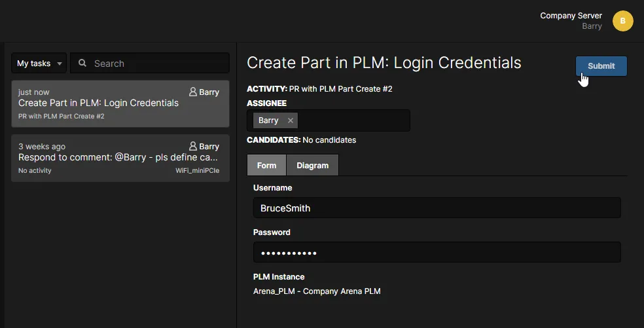
Task: Click the Password input field
Action: (x=437, y=252)
